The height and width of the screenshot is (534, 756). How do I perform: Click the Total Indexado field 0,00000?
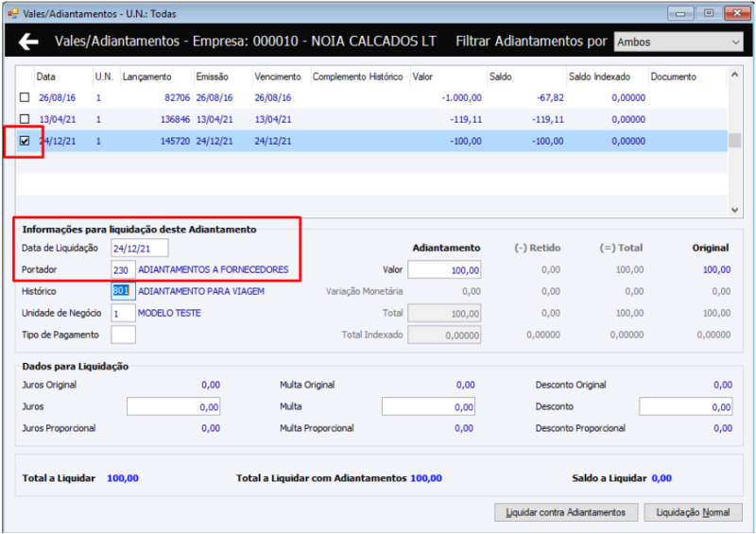tap(444, 335)
